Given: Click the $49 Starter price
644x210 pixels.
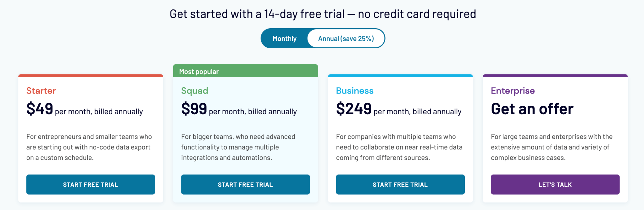Looking at the screenshot, I should (40, 109).
